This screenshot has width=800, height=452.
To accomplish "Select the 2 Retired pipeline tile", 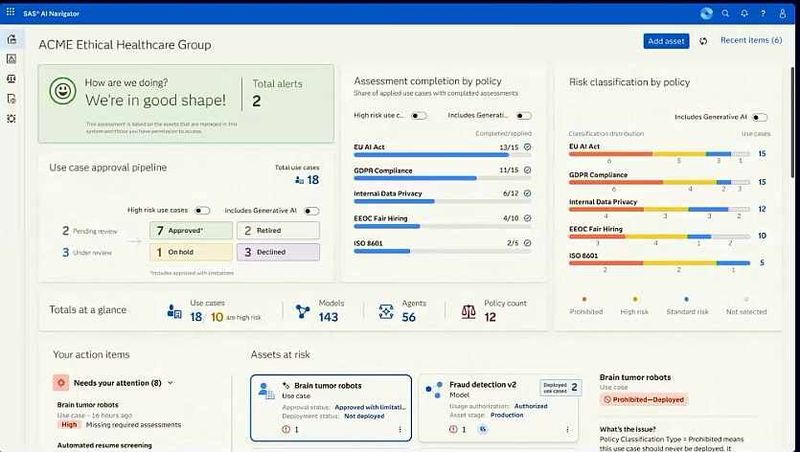I will tap(278, 231).
